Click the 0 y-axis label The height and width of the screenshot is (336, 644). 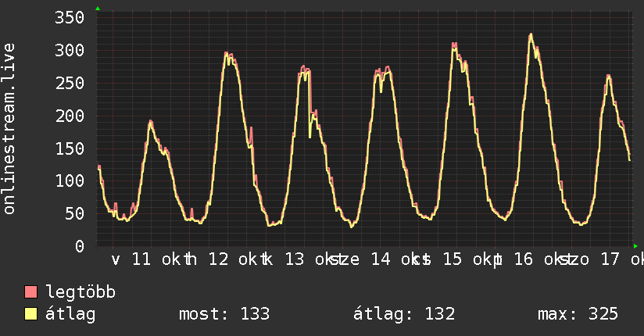tap(80, 246)
